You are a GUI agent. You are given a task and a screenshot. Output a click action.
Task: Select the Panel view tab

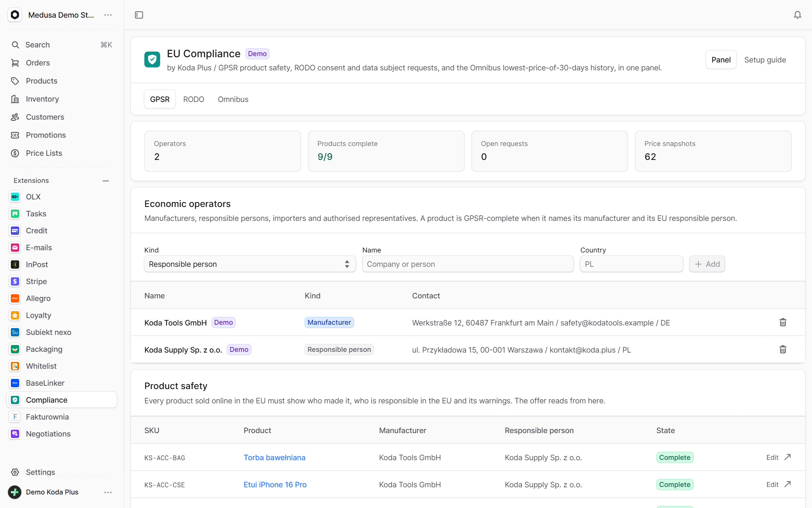point(721,60)
